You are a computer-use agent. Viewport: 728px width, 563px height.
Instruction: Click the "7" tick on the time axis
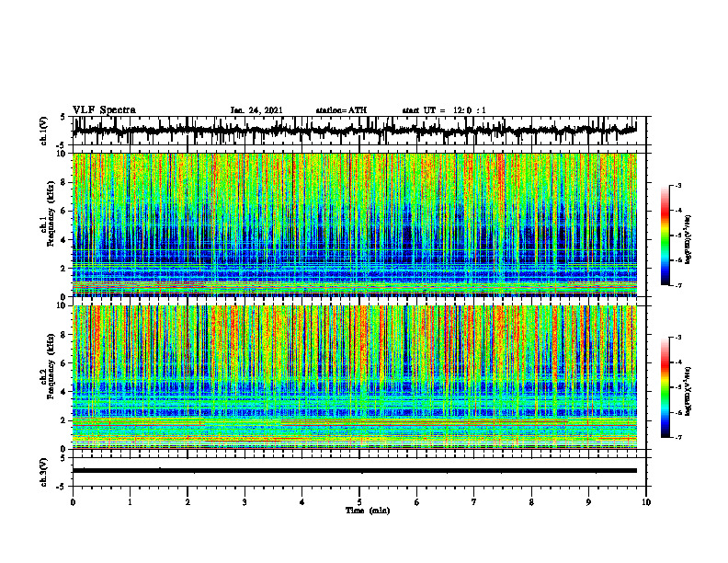pos(474,502)
